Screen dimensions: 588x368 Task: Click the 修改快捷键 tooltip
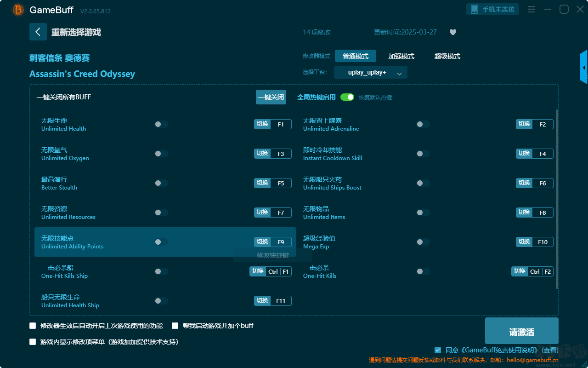(273, 255)
